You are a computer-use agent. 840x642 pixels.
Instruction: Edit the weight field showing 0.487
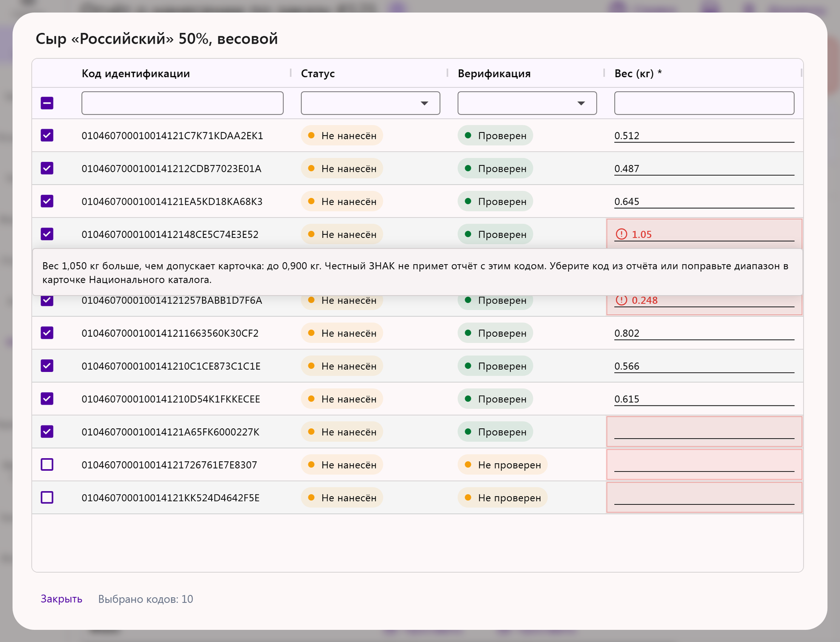(x=704, y=169)
